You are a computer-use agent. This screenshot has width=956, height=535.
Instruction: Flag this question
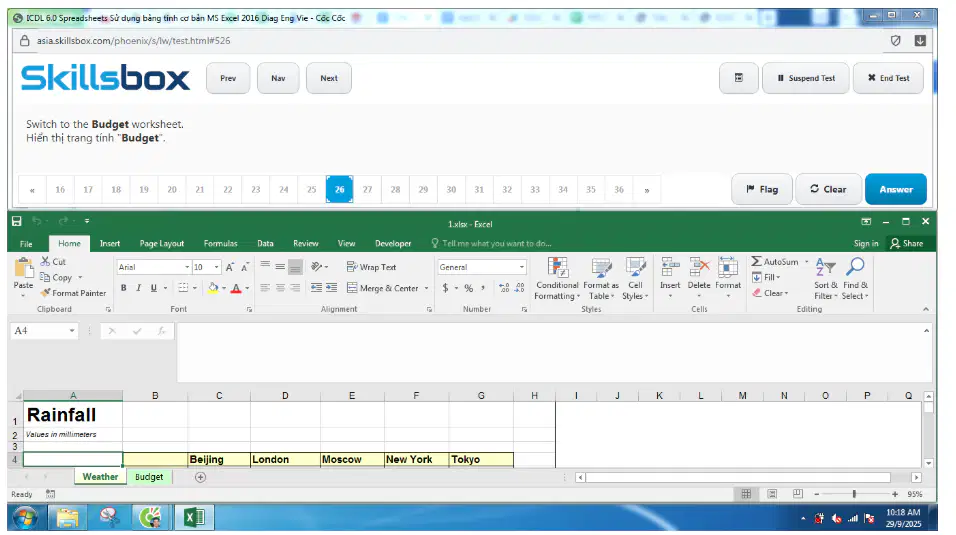click(762, 189)
